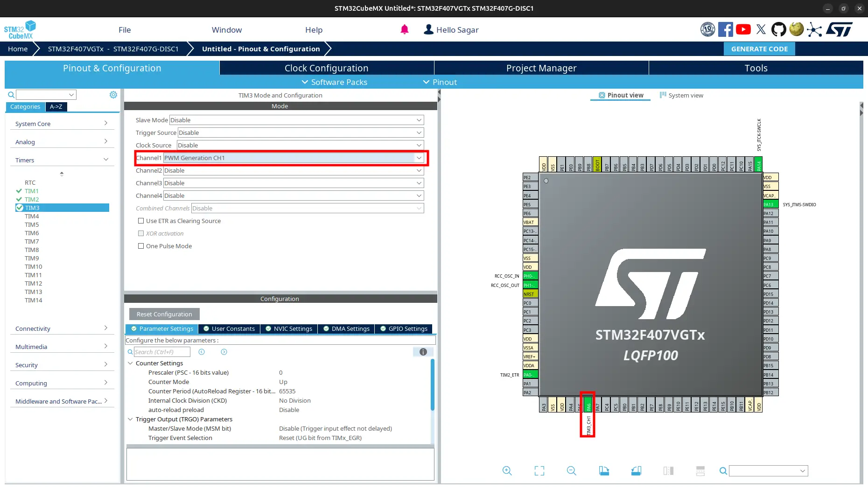868x489 pixels.
Task: Switch category list to A->Z
Action: coord(56,106)
